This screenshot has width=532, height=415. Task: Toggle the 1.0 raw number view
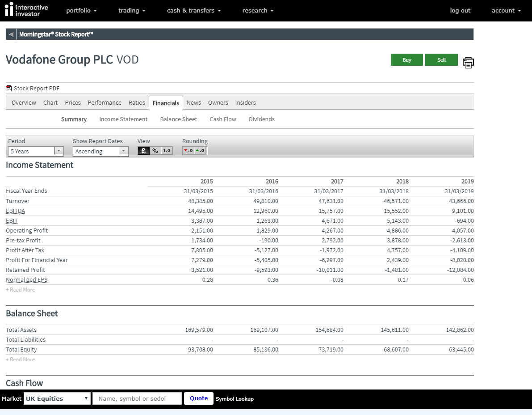click(x=167, y=151)
